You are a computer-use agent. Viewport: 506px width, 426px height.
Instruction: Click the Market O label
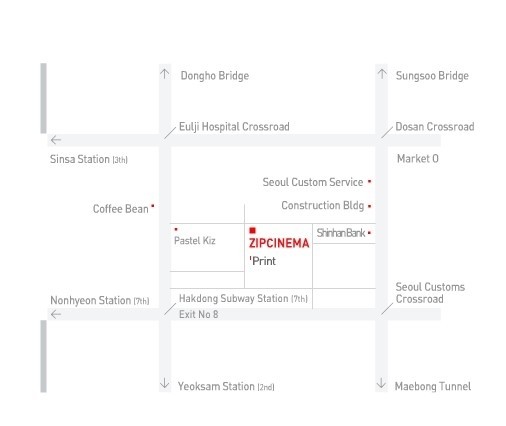tap(418, 159)
